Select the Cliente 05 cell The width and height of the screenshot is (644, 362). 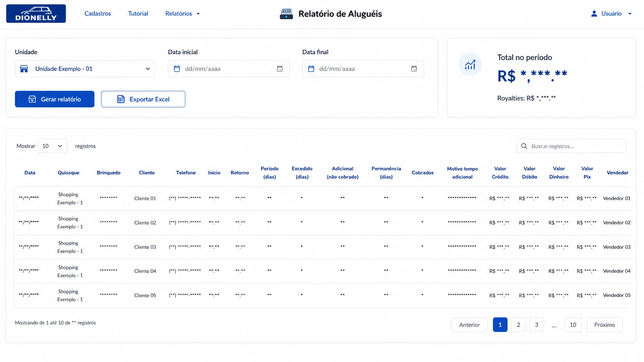tap(145, 295)
